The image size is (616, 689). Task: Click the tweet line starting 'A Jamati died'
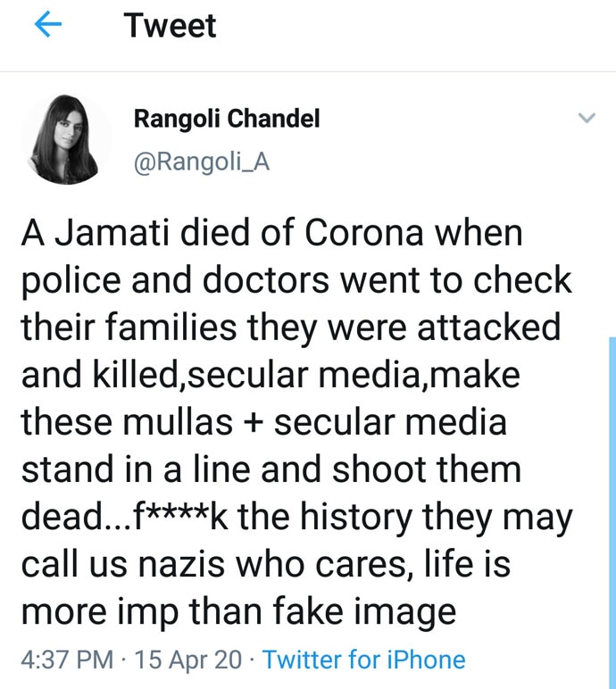(x=272, y=232)
